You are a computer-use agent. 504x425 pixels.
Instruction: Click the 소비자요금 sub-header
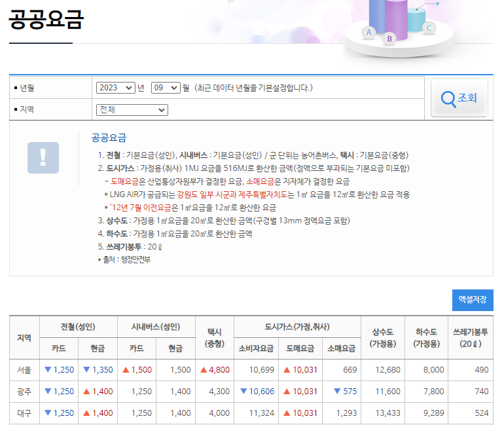pyautogui.click(x=256, y=348)
